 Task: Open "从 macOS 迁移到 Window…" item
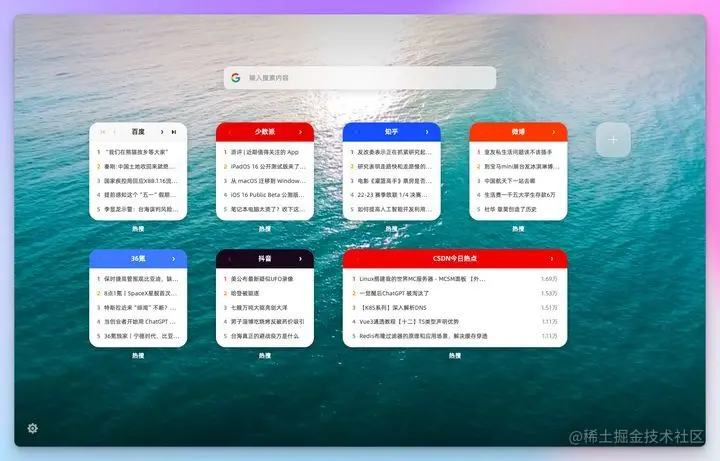(264, 181)
